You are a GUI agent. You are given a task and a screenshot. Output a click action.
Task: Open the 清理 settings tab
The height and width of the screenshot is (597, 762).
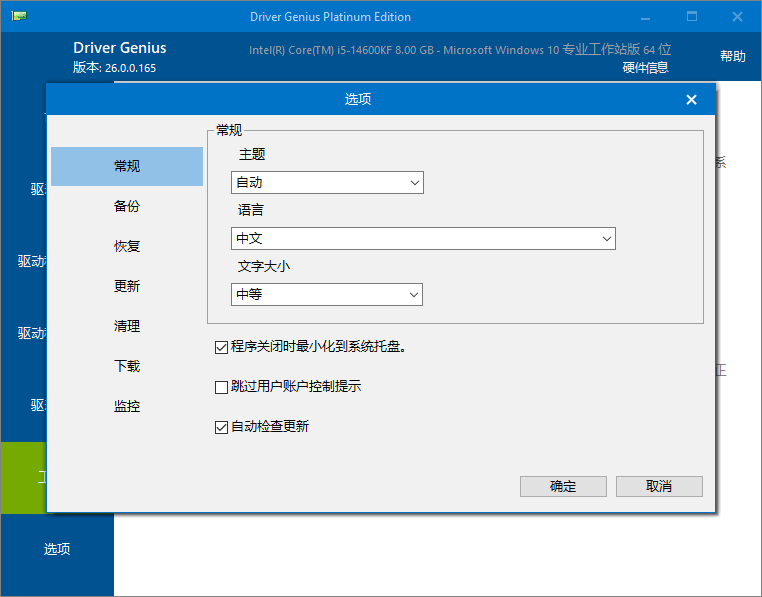pyautogui.click(x=127, y=326)
